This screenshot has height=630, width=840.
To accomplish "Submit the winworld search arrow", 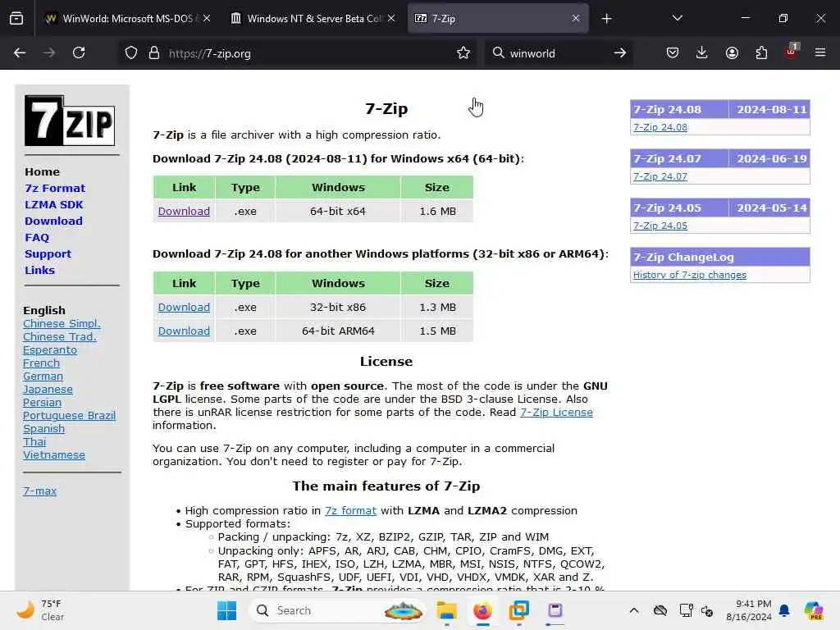I will coord(620,53).
